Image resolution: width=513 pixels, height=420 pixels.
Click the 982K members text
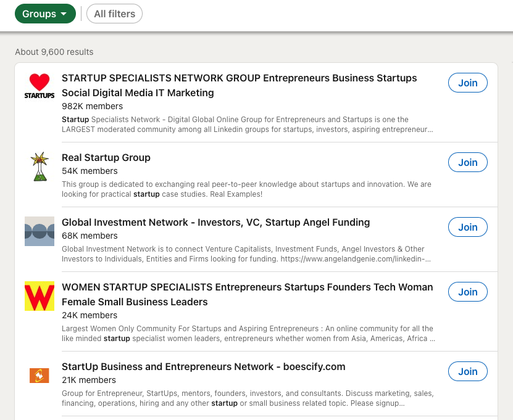pos(92,106)
